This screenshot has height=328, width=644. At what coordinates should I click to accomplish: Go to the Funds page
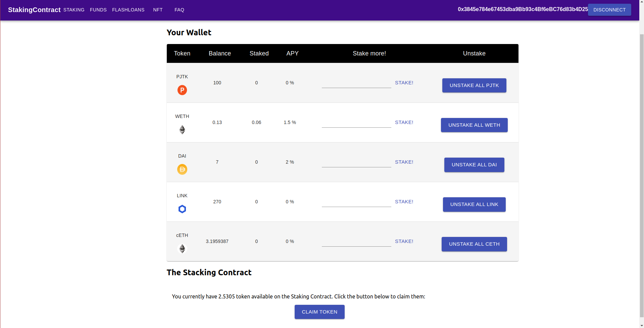98,10
